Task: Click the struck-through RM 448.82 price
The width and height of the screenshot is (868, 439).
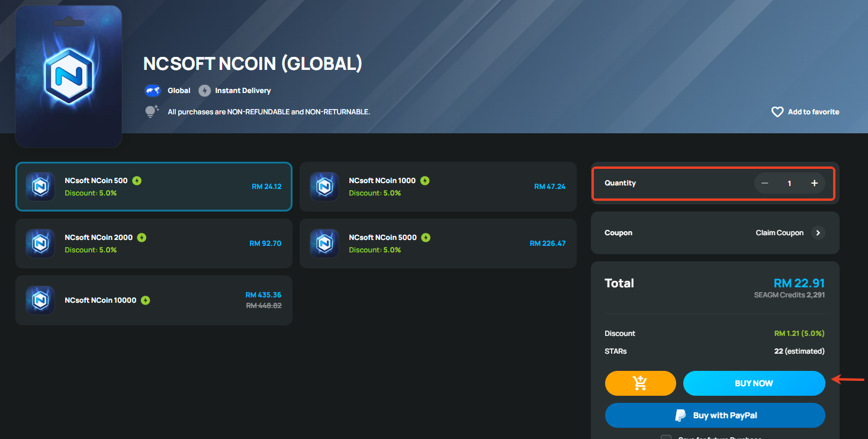Action: pyautogui.click(x=263, y=306)
